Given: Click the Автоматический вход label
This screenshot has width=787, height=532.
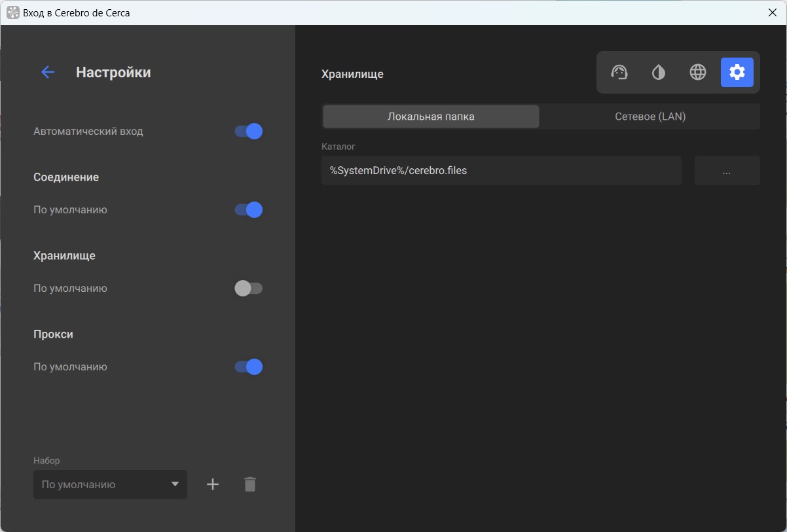Looking at the screenshot, I should [88, 131].
